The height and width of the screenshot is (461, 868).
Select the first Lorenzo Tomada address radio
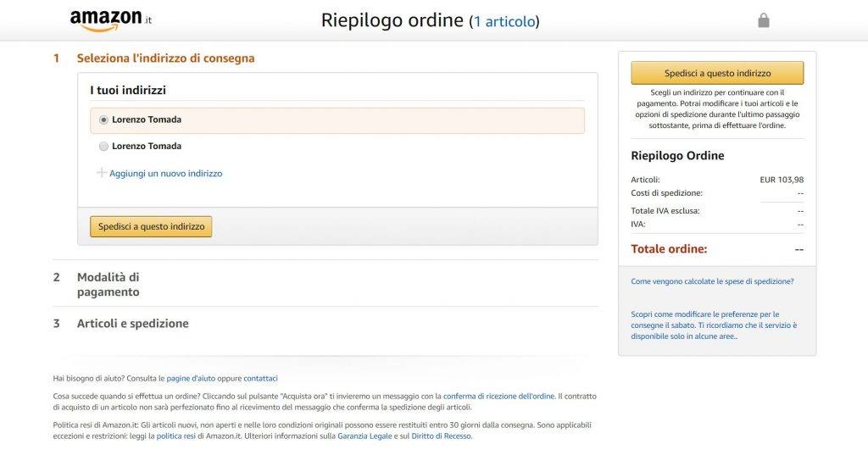point(104,120)
